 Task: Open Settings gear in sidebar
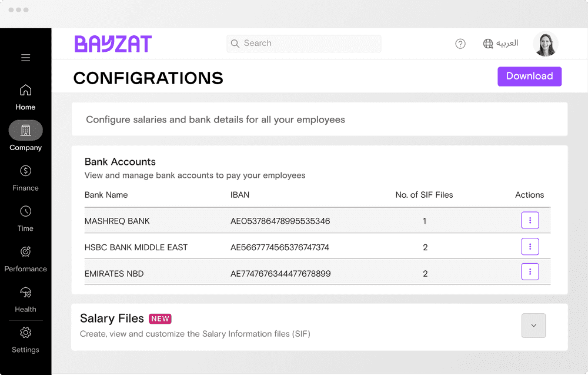[x=25, y=333]
